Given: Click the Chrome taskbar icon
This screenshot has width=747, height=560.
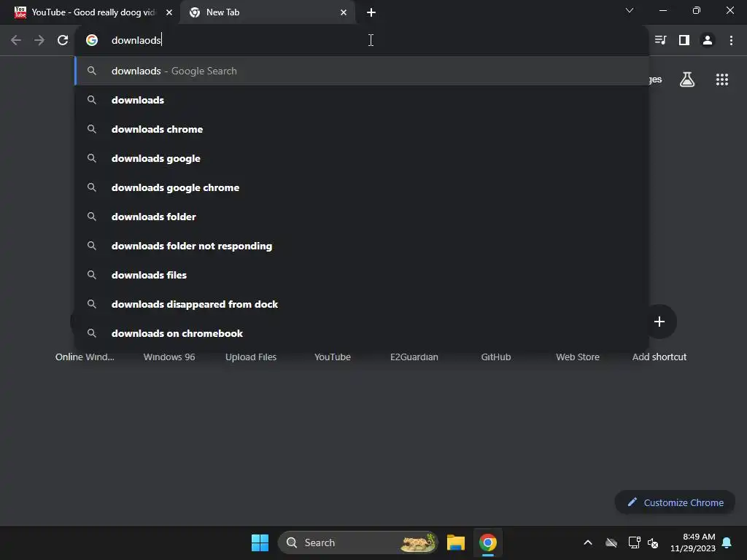Looking at the screenshot, I should click(x=488, y=542).
